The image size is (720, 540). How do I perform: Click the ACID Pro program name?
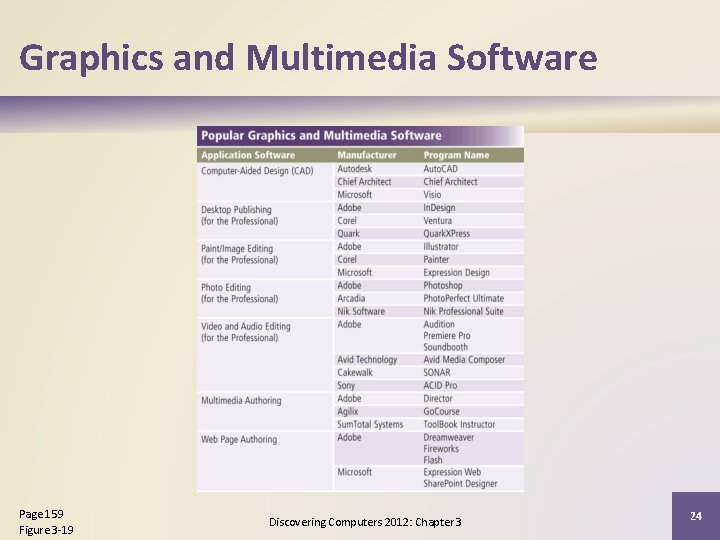[x=440, y=385]
